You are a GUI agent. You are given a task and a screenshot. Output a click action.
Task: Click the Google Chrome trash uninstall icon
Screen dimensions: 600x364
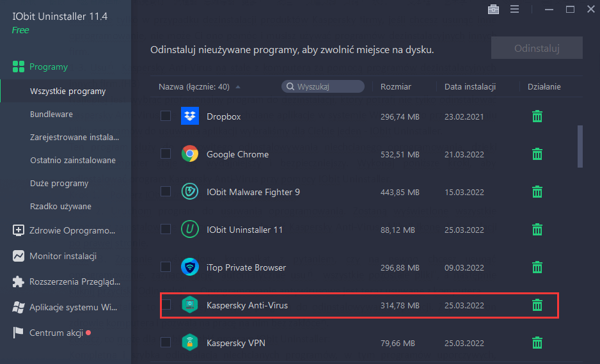[537, 154]
